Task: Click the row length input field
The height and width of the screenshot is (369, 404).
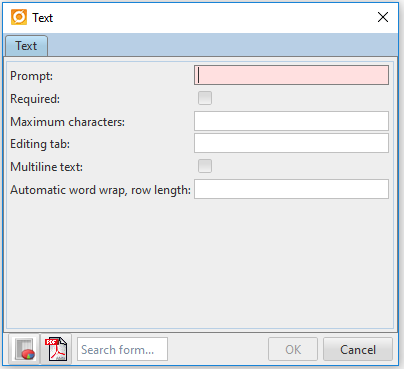Action: tap(291, 189)
